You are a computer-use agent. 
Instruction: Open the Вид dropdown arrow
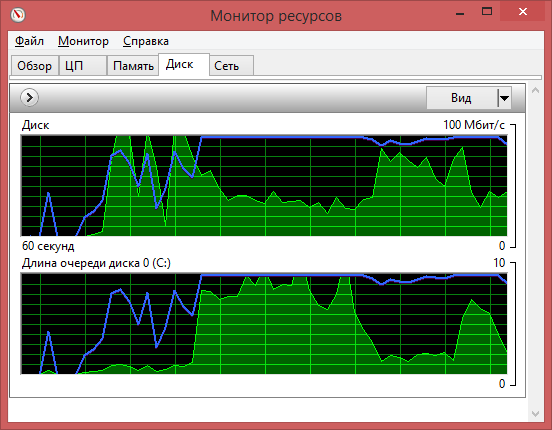coord(504,98)
